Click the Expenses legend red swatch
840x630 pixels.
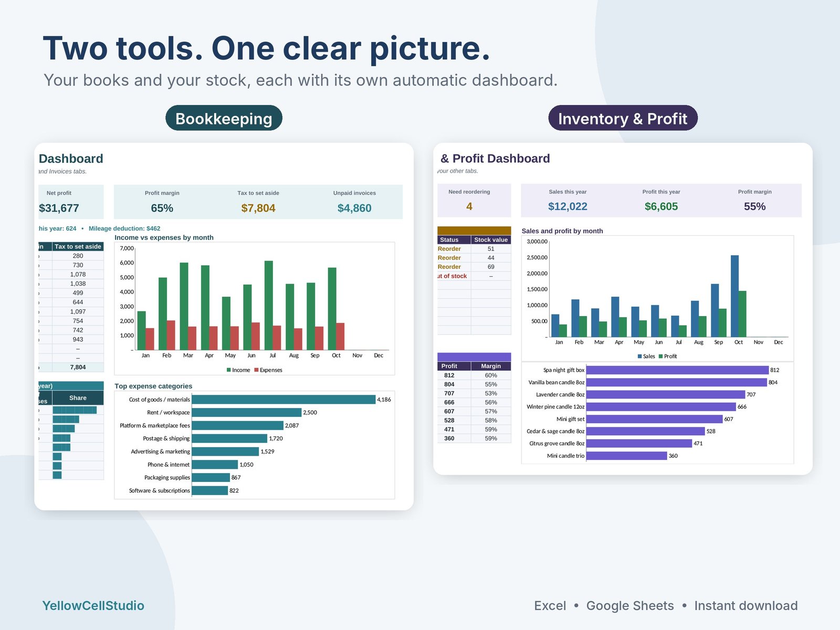[x=256, y=370]
